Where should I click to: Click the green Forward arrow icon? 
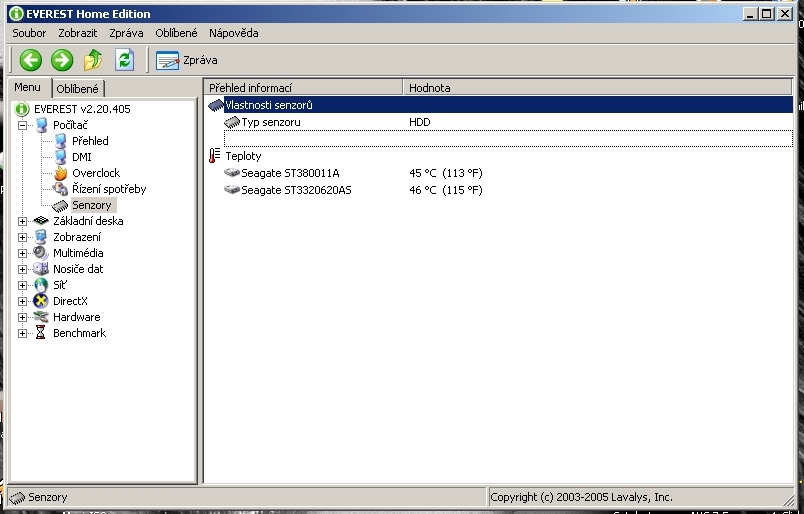pyautogui.click(x=62, y=60)
